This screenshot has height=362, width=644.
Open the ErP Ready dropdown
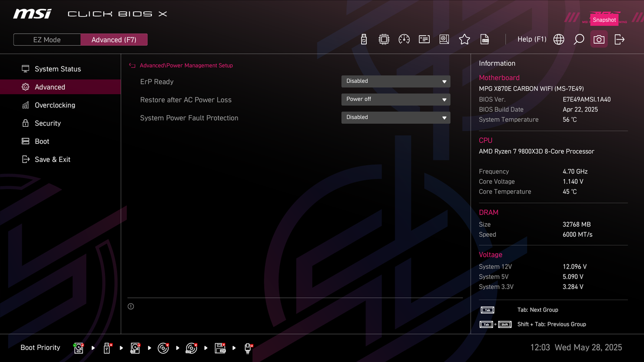(x=395, y=81)
